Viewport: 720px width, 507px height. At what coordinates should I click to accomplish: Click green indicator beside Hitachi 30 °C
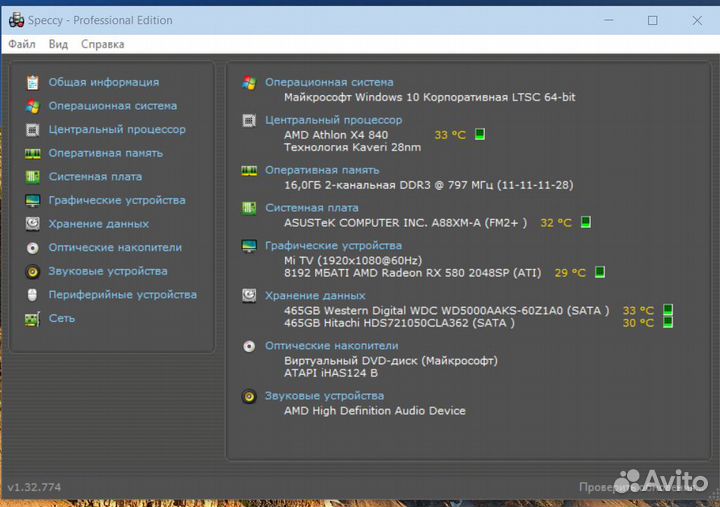coord(668,322)
